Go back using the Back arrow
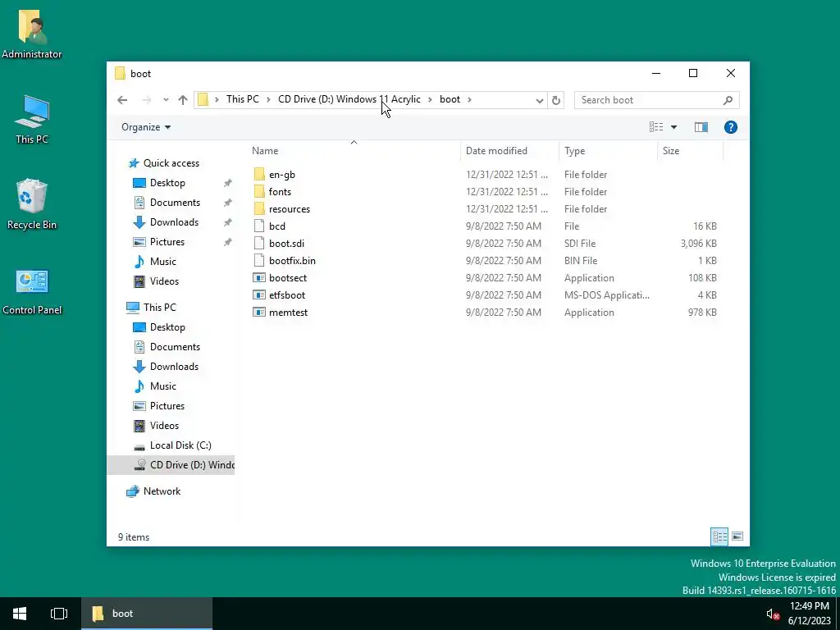The width and height of the screenshot is (840, 630). point(122,99)
